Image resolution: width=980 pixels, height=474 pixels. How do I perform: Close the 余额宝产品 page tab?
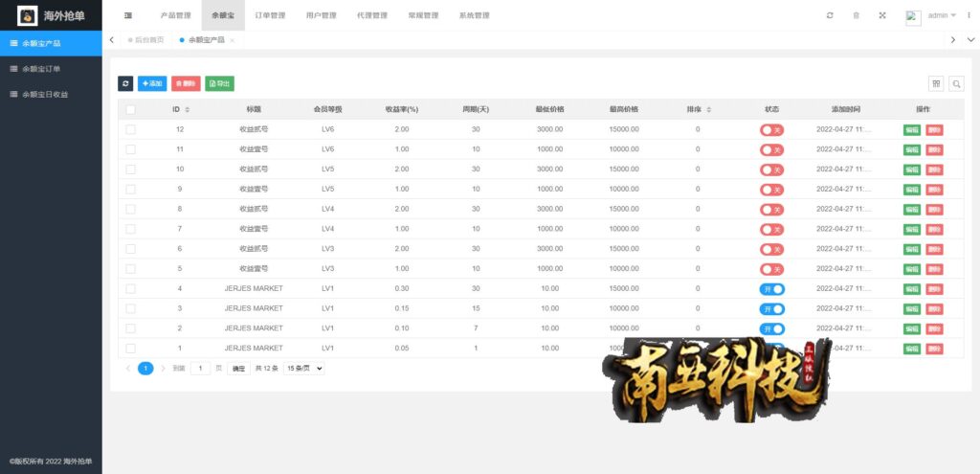(232, 40)
